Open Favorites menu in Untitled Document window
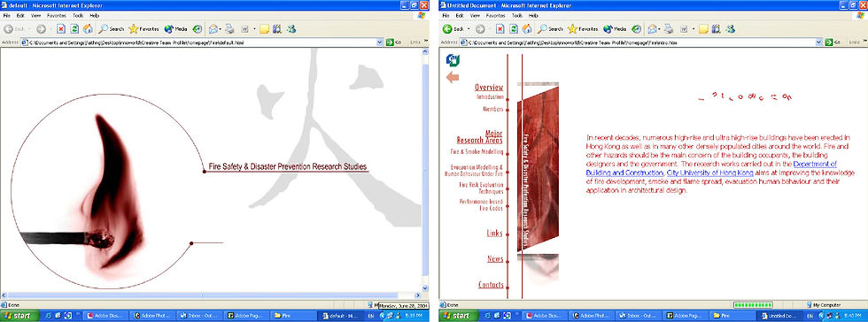This screenshot has height=322, width=868. (495, 16)
